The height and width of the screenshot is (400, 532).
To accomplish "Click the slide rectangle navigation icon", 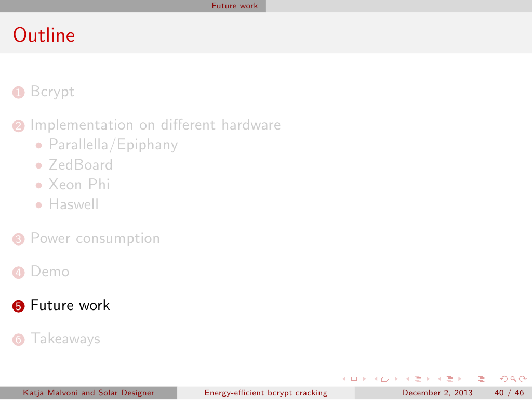I will click(x=354, y=379).
